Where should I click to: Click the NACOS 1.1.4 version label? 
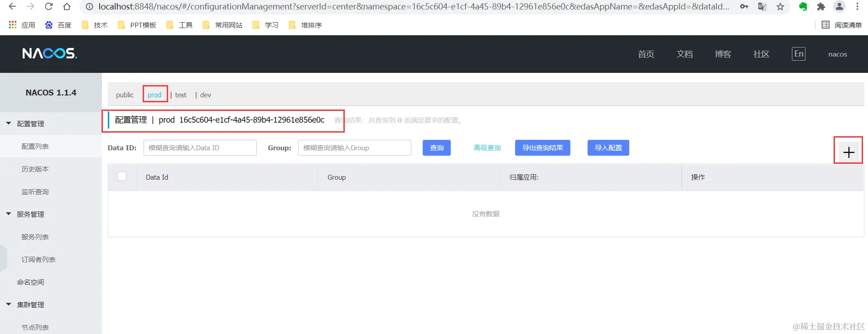51,92
